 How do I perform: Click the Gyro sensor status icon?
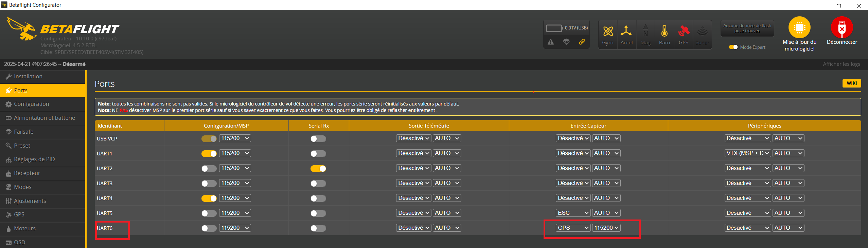[x=608, y=32]
